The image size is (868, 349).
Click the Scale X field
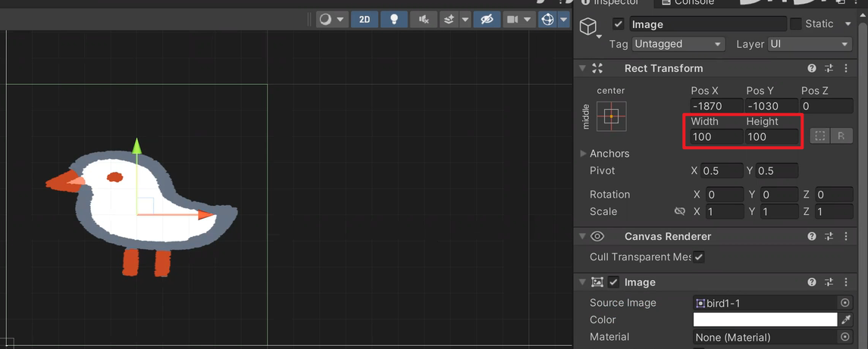(x=723, y=212)
